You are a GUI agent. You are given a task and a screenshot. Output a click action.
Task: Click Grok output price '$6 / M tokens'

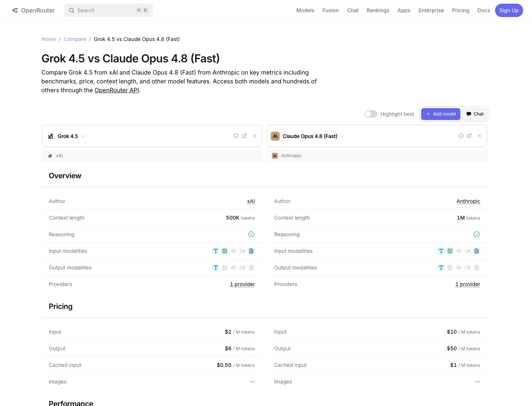pos(240,348)
